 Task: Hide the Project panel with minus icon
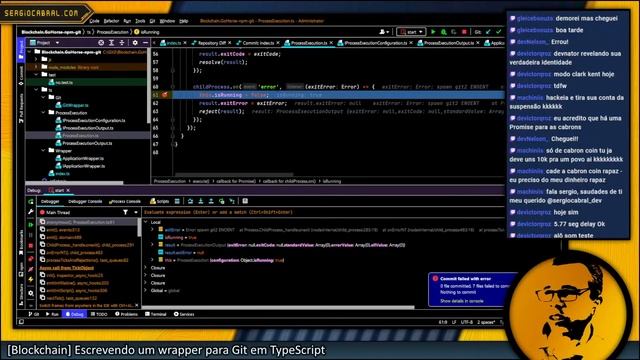(145, 42)
